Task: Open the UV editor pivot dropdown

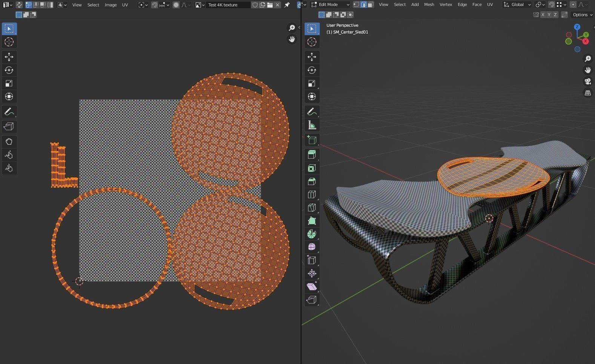Action: (x=143, y=5)
